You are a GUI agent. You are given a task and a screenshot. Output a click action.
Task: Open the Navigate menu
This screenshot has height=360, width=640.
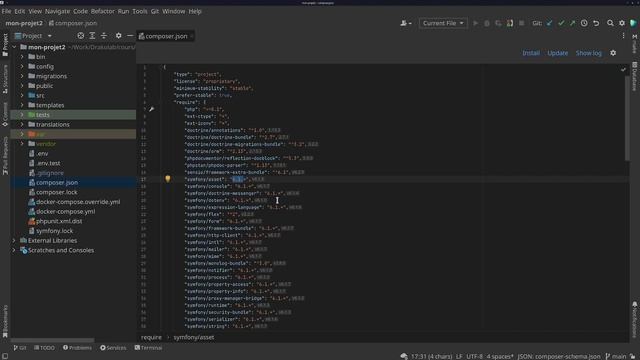pos(57,11)
